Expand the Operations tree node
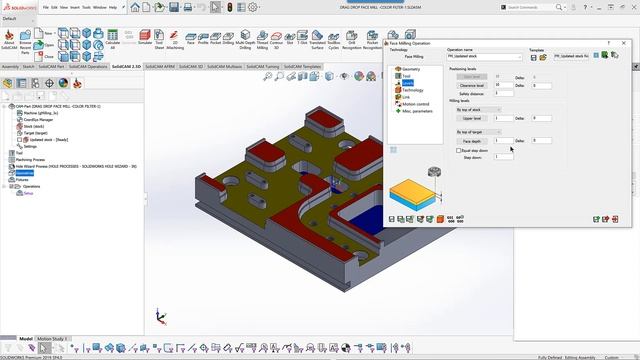 click(x=4, y=186)
